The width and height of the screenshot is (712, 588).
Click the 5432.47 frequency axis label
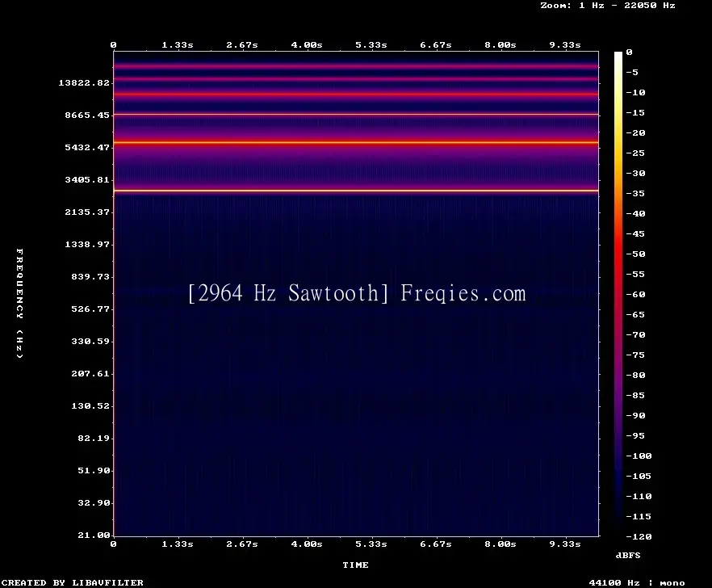point(87,147)
